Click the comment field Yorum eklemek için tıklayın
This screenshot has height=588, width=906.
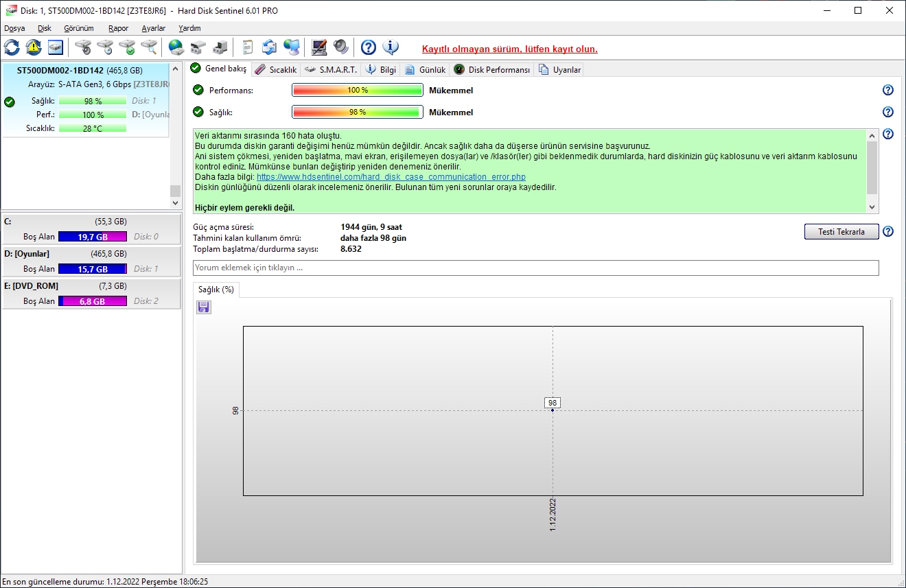[x=536, y=268]
